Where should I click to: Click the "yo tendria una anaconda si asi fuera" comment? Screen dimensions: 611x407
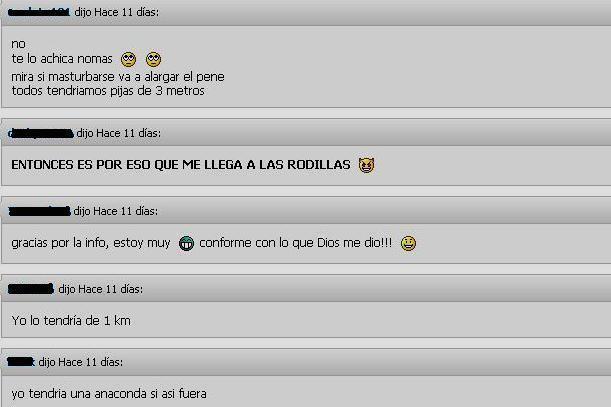tap(109, 394)
